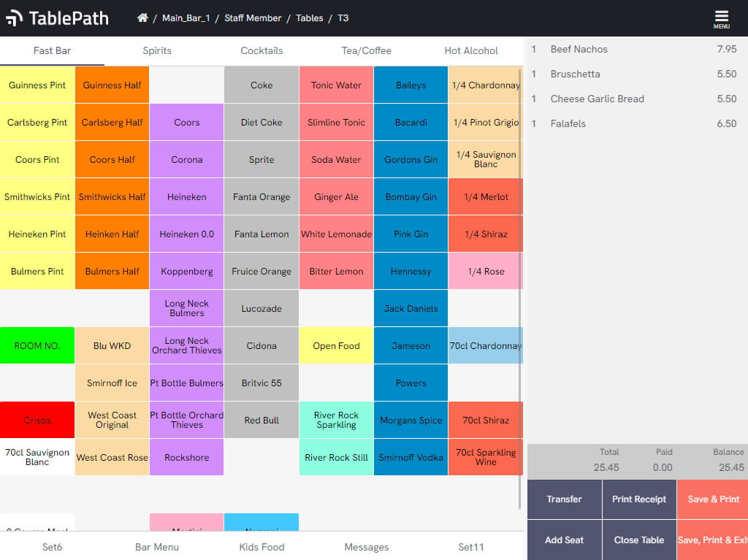Select the Messages tab
The width and height of the screenshot is (748, 560).
(x=367, y=547)
